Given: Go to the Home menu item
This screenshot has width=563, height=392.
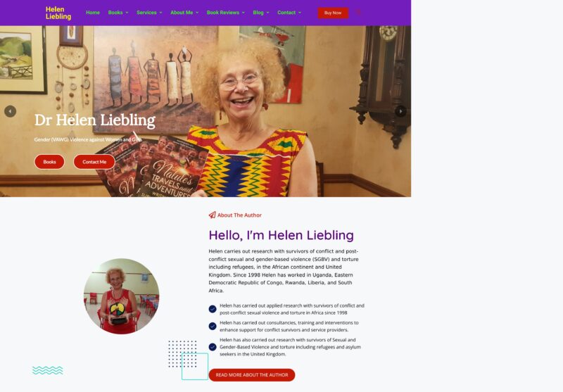Looking at the screenshot, I should coord(93,13).
